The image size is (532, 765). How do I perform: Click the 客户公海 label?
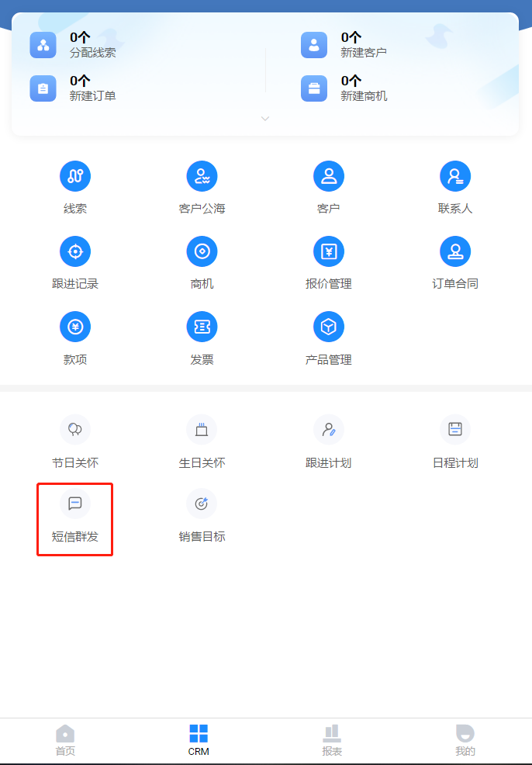[202, 209]
